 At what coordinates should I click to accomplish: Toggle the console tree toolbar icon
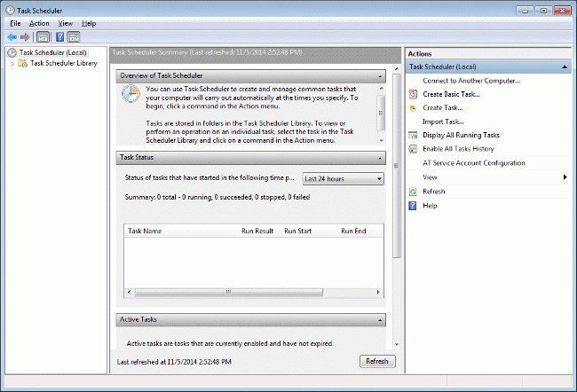[x=43, y=37]
